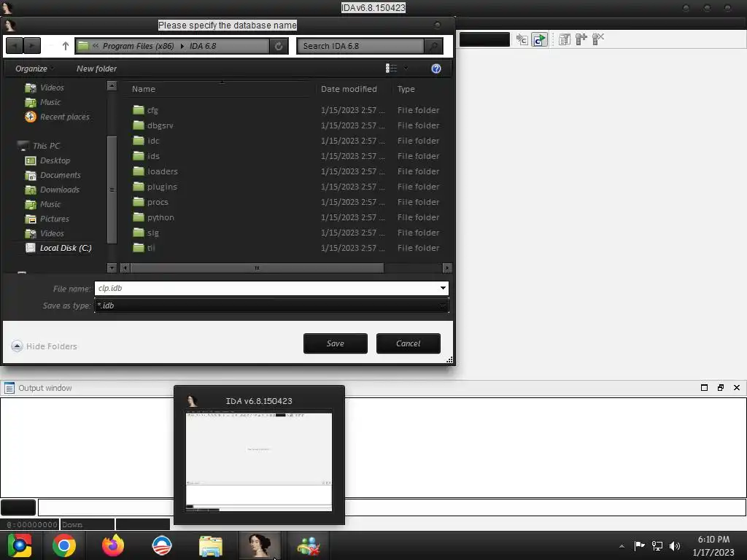Expand the File name history dropdown
The height and width of the screenshot is (560, 747).
pos(443,288)
